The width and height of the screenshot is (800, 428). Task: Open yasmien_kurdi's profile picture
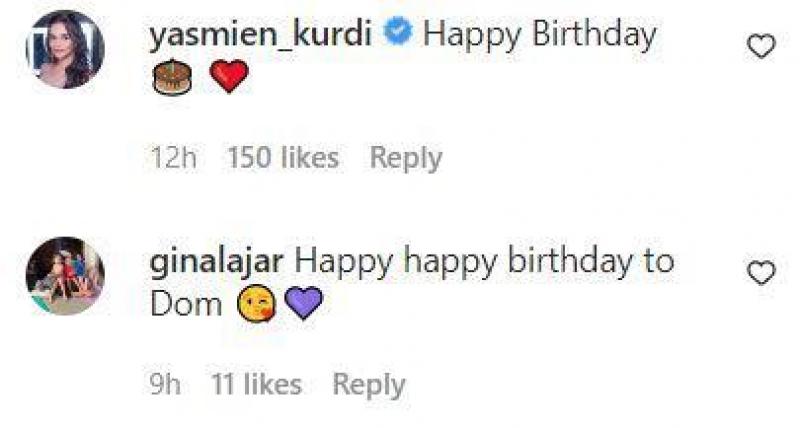point(65,49)
